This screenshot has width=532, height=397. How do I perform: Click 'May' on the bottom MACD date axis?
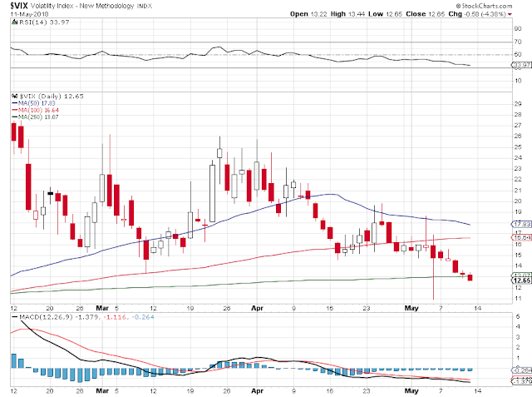click(411, 391)
